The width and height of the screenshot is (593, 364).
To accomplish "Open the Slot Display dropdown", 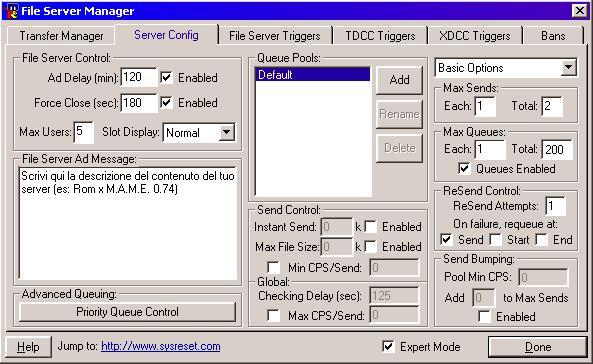I will click(x=227, y=132).
